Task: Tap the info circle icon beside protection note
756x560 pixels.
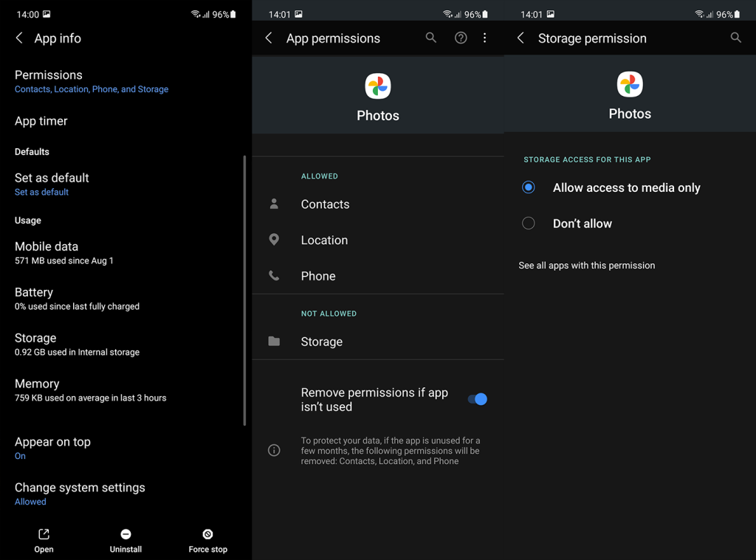Action: click(x=274, y=450)
